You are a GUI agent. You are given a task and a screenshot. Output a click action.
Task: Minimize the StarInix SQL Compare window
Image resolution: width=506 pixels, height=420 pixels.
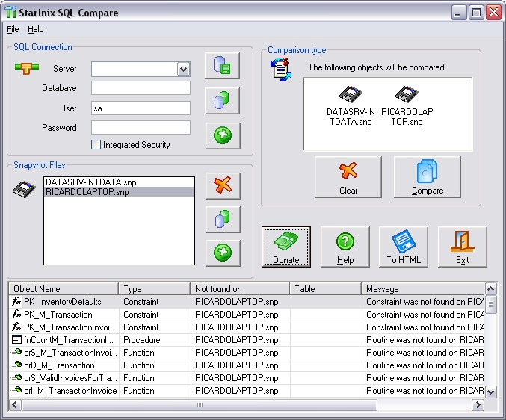pyautogui.click(x=458, y=13)
